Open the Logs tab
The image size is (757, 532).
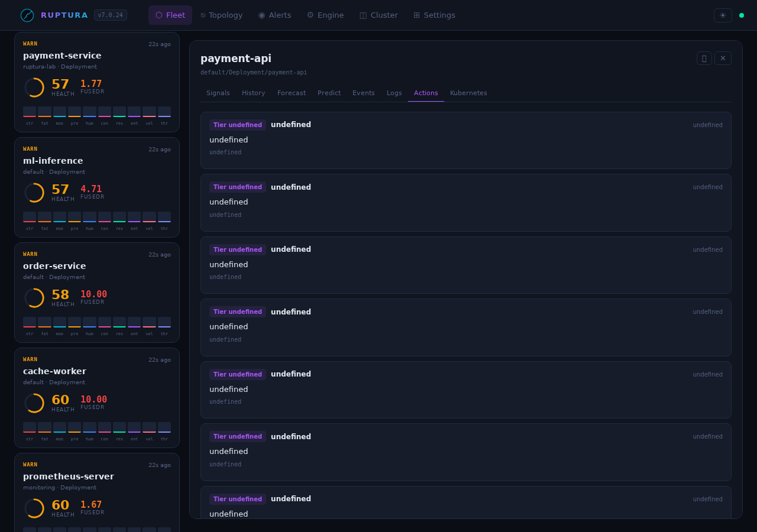[x=394, y=93]
